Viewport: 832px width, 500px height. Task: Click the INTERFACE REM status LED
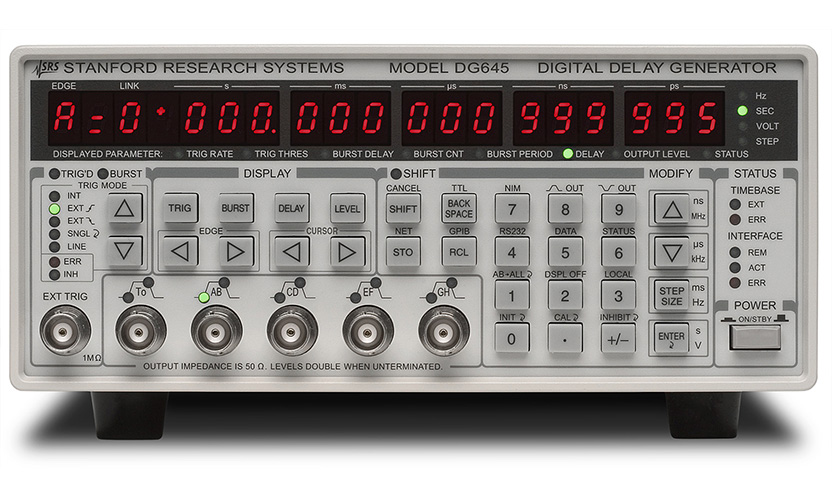[x=735, y=252]
